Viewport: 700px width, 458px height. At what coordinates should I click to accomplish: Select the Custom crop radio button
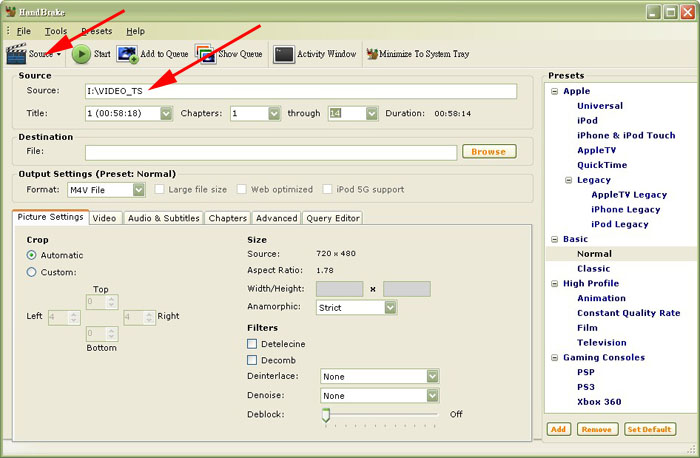(x=32, y=272)
